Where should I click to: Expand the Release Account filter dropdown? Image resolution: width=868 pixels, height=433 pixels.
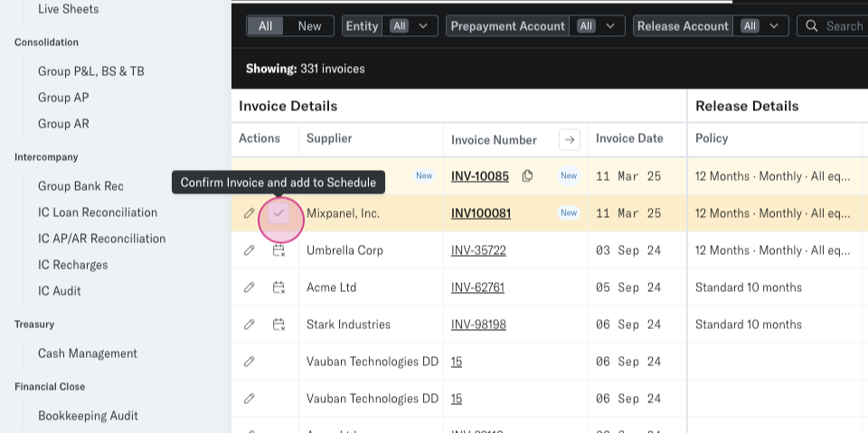(x=710, y=26)
